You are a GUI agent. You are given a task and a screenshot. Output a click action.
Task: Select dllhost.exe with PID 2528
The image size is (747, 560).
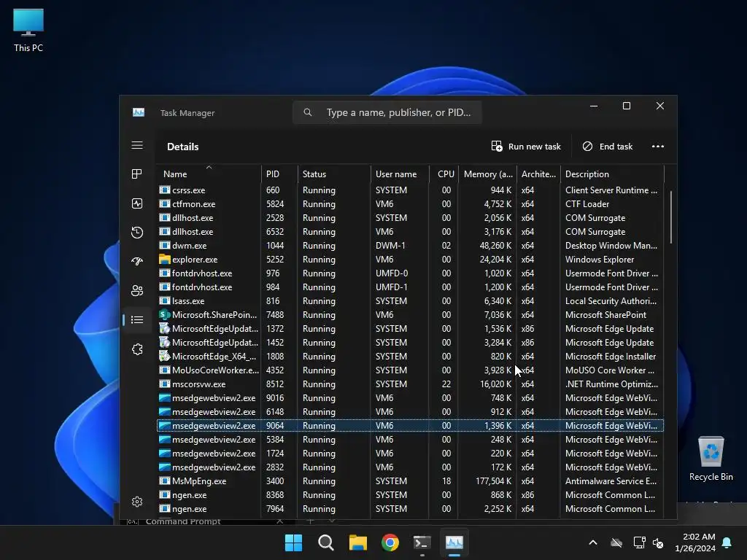pyautogui.click(x=410, y=217)
